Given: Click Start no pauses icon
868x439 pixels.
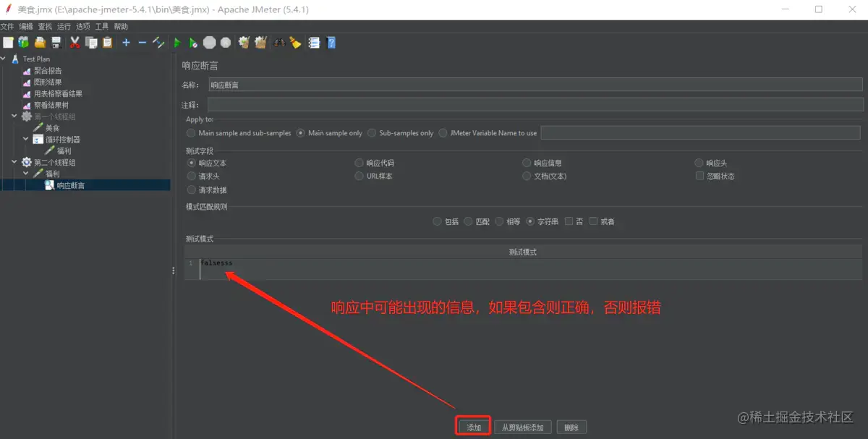Looking at the screenshot, I should coord(193,43).
